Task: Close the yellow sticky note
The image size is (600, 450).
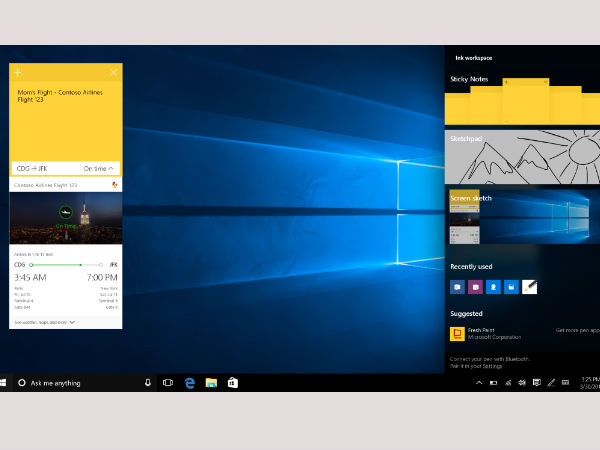Action: point(113,73)
